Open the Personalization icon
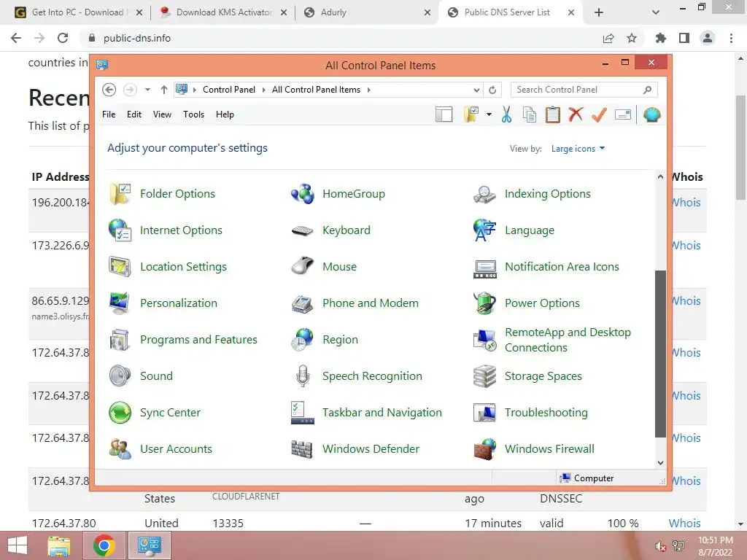 120,303
